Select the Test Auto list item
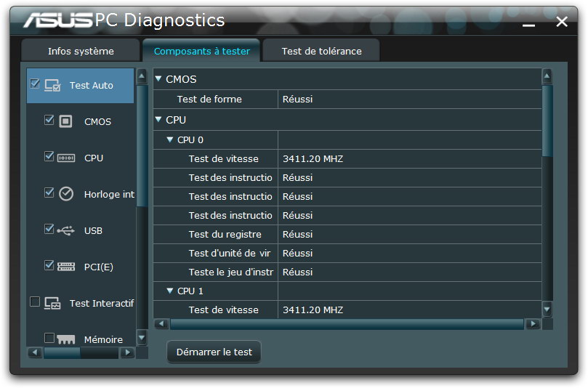The width and height of the screenshot is (588, 388). coord(80,86)
